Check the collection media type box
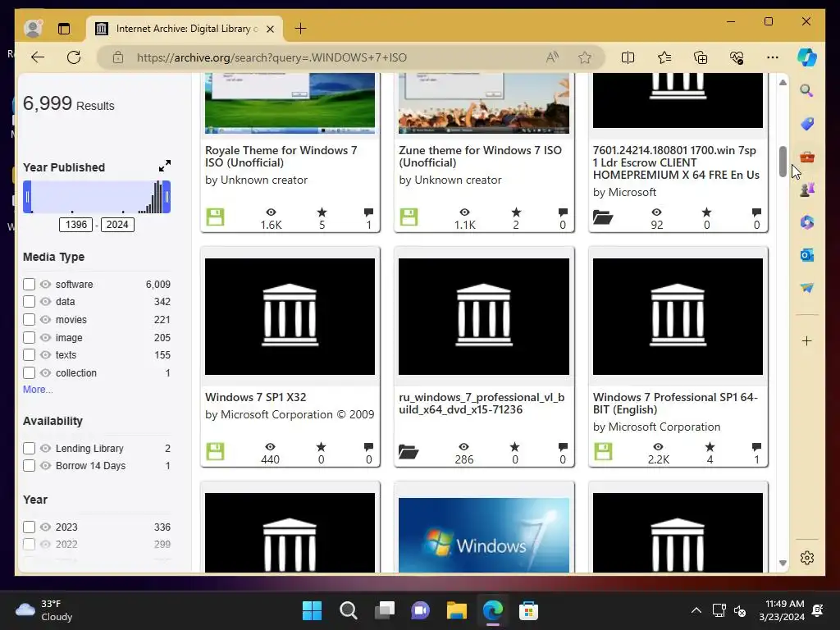The image size is (840, 630). [29, 373]
